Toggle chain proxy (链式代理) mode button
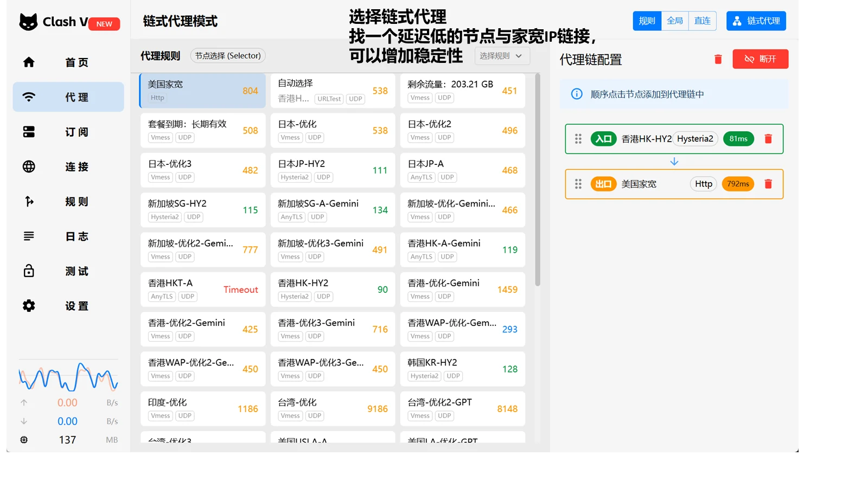This screenshot has height=488, width=868. pyautogui.click(x=756, y=21)
